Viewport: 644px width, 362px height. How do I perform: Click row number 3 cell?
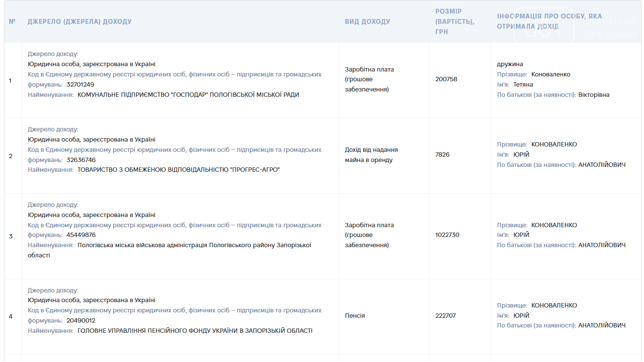point(11,236)
